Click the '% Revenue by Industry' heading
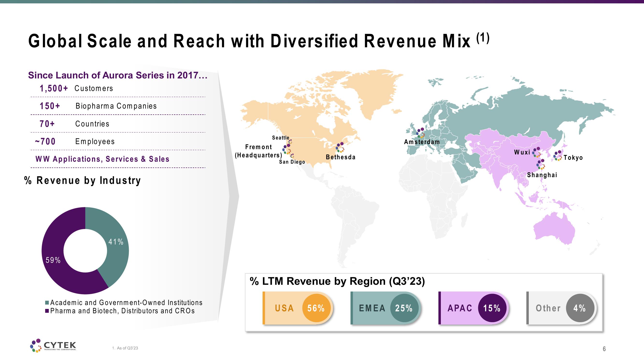Image resolution: width=644 pixels, height=362 pixels. (x=83, y=180)
